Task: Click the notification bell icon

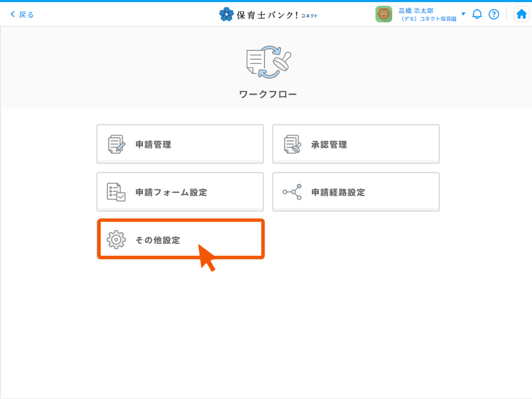Action: (477, 14)
